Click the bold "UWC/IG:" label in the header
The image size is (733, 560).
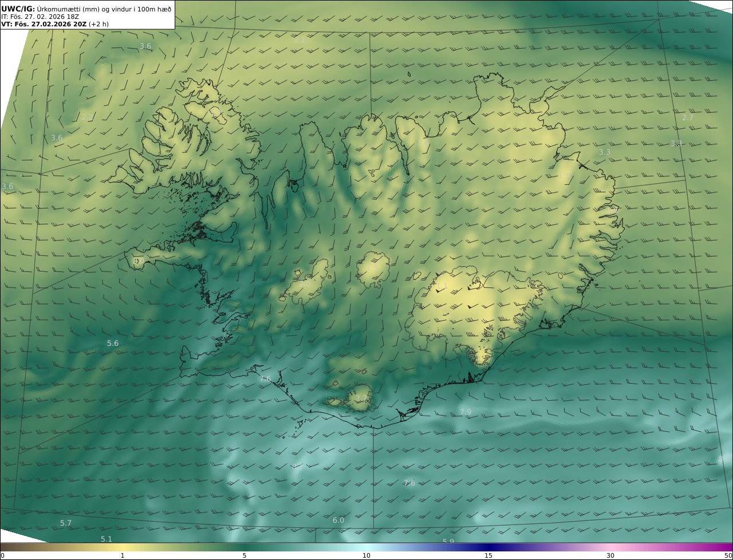(x=18, y=9)
